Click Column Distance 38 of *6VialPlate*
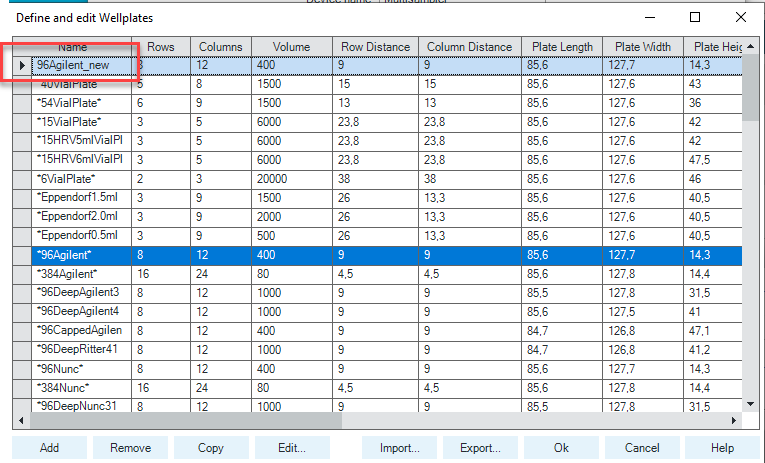This screenshot has width=765, height=463. (x=470, y=180)
